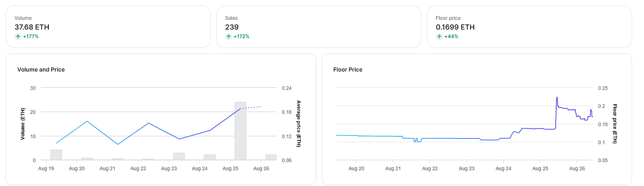Click the +172% sales change label
The image size is (644, 186).
coord(241,36)
